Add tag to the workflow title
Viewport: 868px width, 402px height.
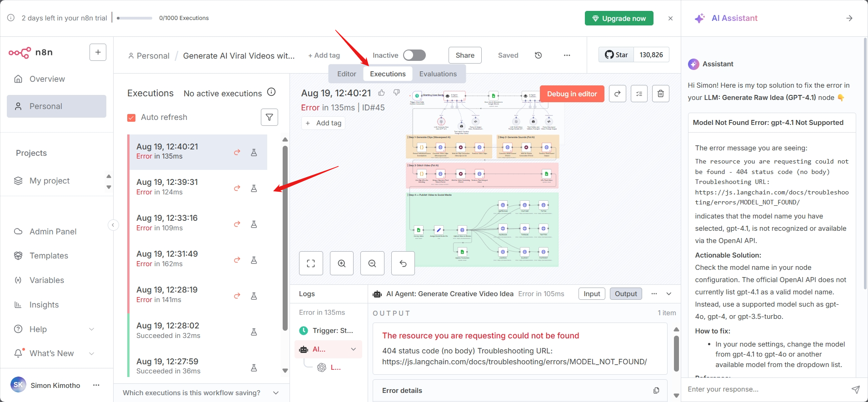pyautogui.click(x=324, y=55)
